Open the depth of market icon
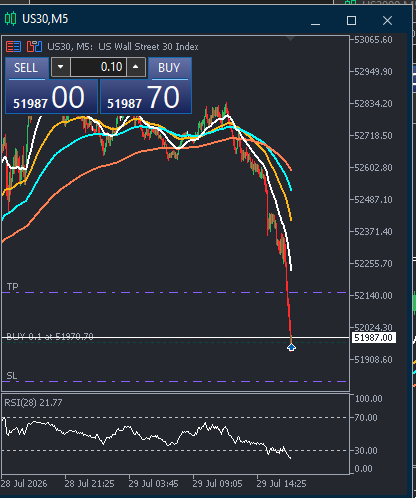Image resolution: width=416 pixels, height=498 pixels. 34,47
